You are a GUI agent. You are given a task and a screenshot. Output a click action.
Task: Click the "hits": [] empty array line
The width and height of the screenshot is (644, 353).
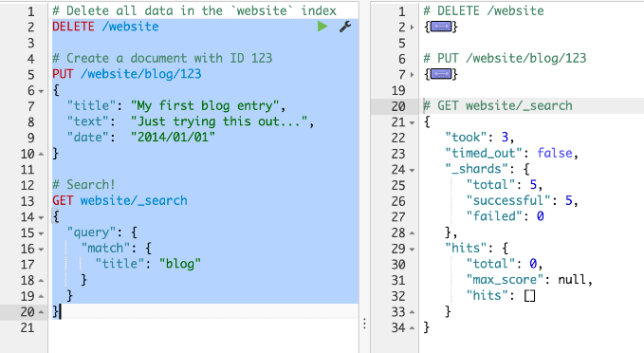point(501,295)
